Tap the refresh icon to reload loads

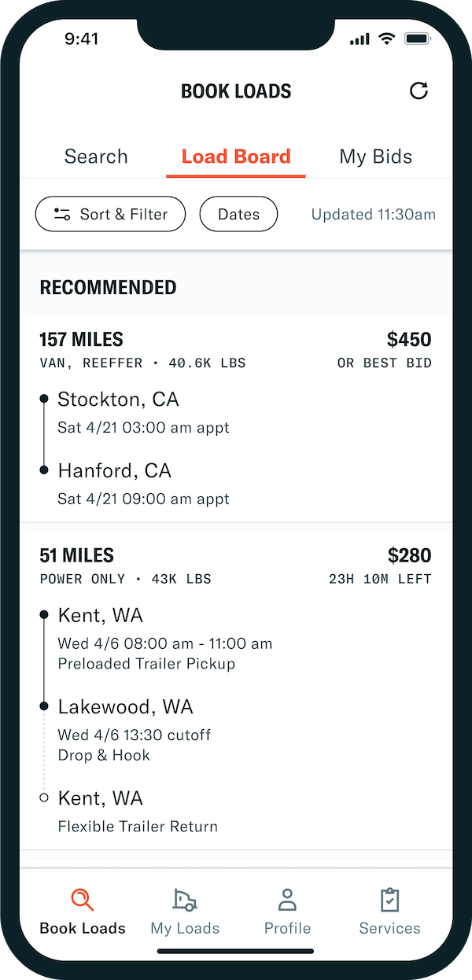click(419, 90)
